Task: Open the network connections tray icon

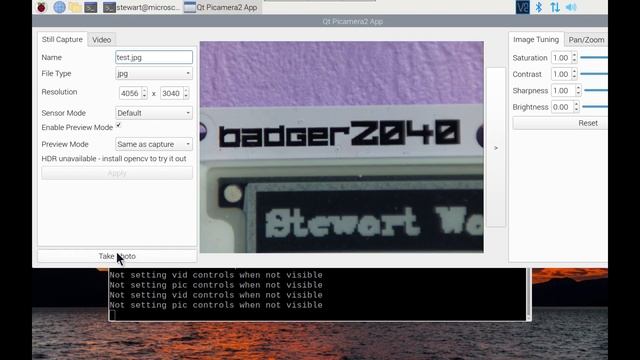Action: pos(555,7)
